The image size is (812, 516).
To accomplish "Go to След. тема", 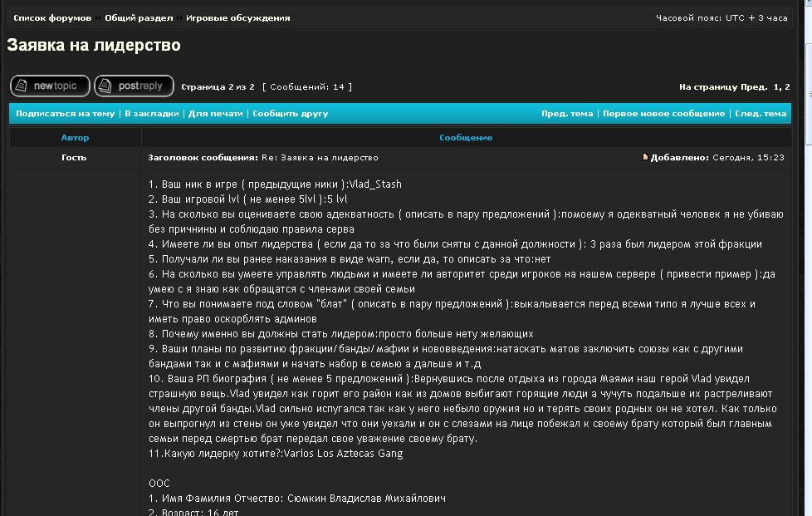I will [761, 114].
